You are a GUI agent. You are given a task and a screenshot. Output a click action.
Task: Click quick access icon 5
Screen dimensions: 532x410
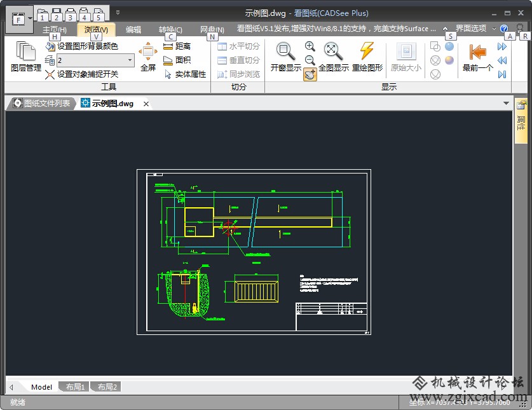[x=98, y=15]
